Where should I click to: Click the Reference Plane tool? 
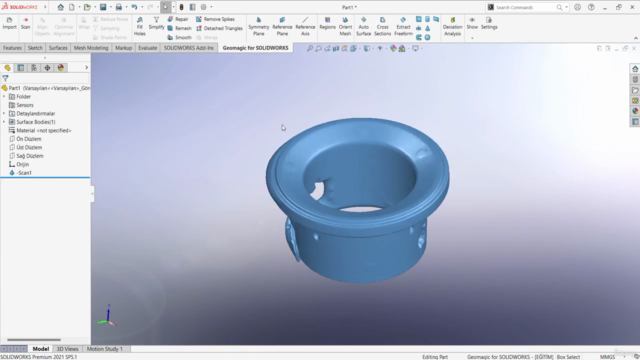282,27
